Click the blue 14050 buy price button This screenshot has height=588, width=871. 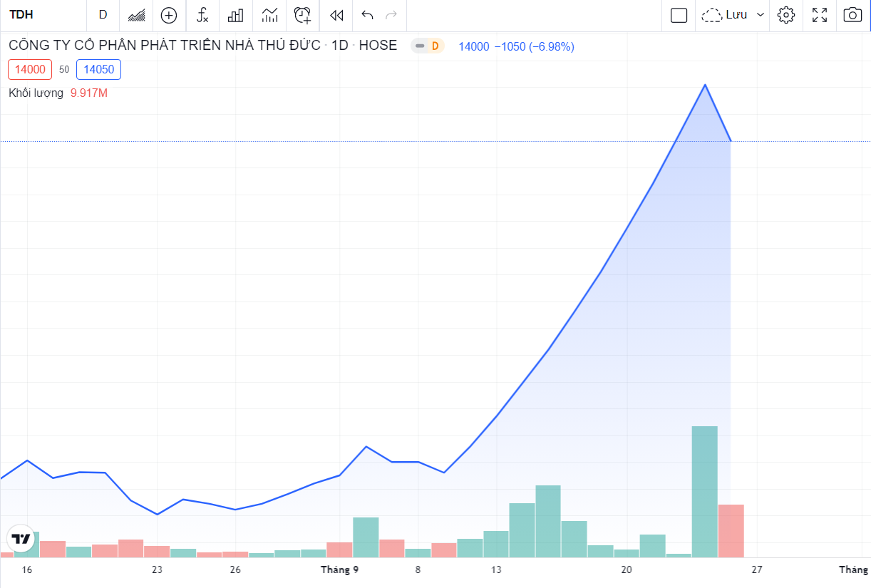pos(98,70)
